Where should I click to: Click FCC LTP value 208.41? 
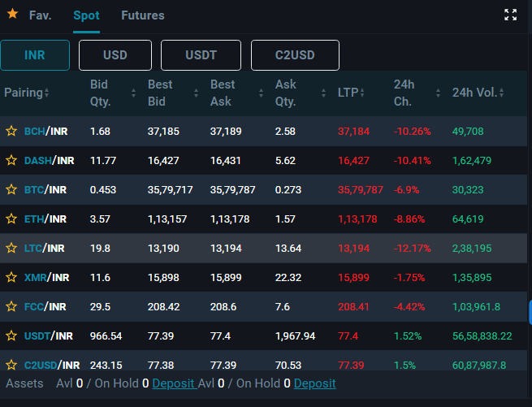353,306
